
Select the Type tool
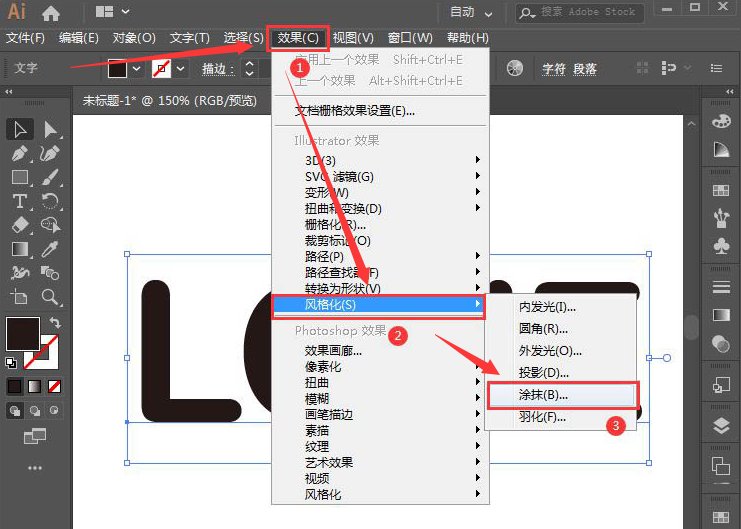pos(20,201)
